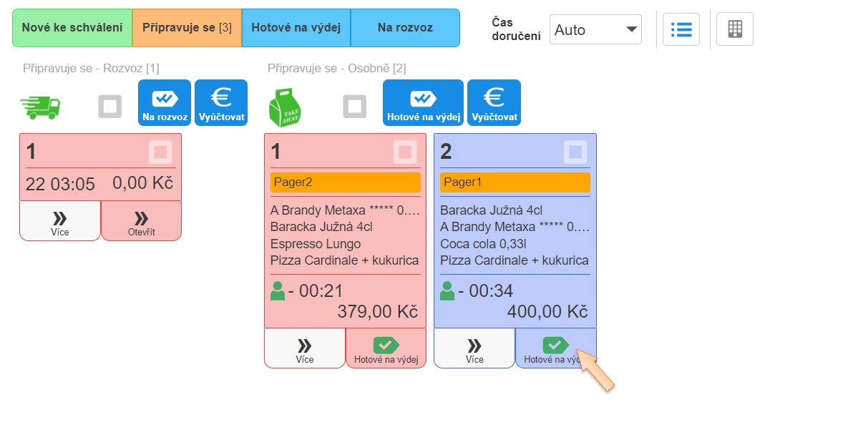Tick checkbox on Pager2 order card

coord(405,152)
